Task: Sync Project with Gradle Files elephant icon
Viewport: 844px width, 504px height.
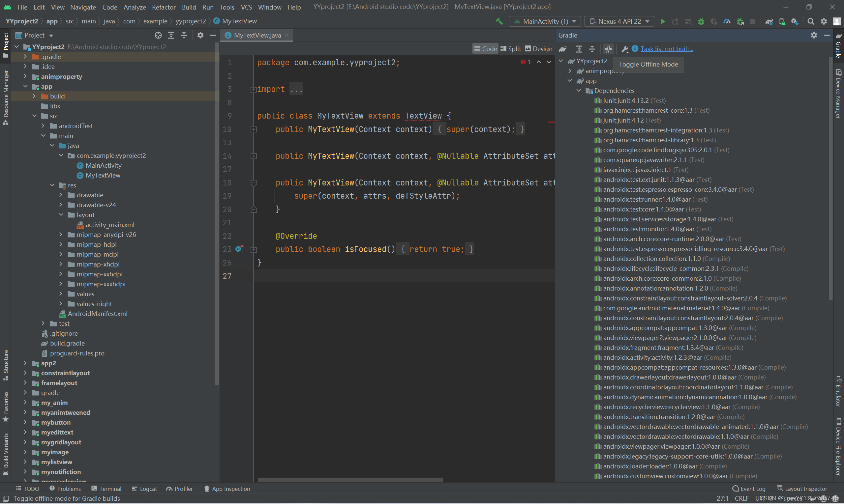Action: click(x=769, y=21)
